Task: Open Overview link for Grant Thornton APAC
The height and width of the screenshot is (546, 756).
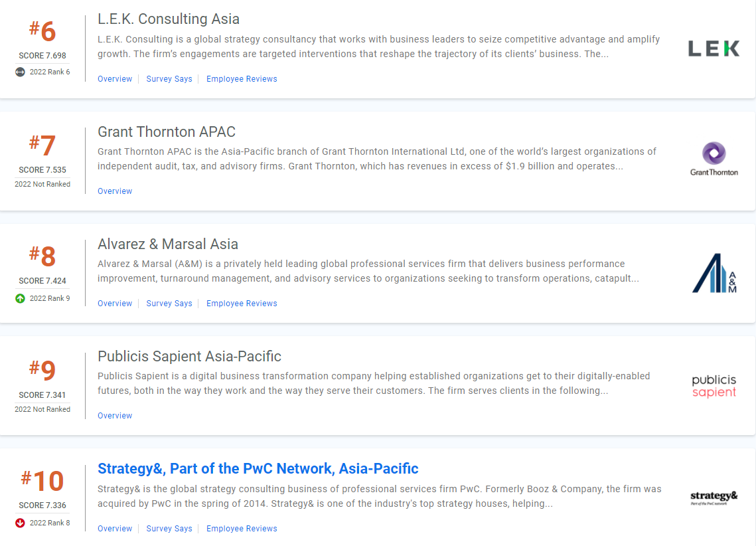Action: [x=115, y=191]
